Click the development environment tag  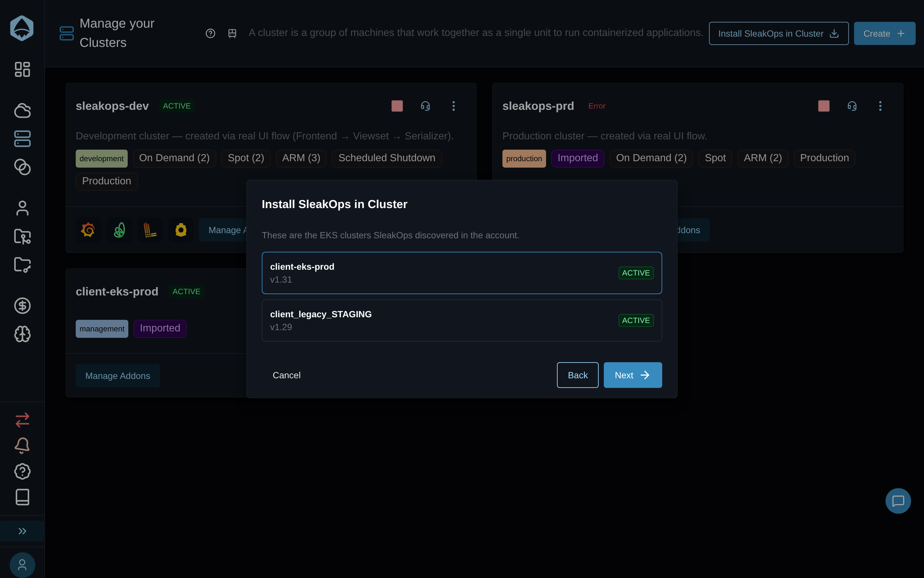pos(102,159)
